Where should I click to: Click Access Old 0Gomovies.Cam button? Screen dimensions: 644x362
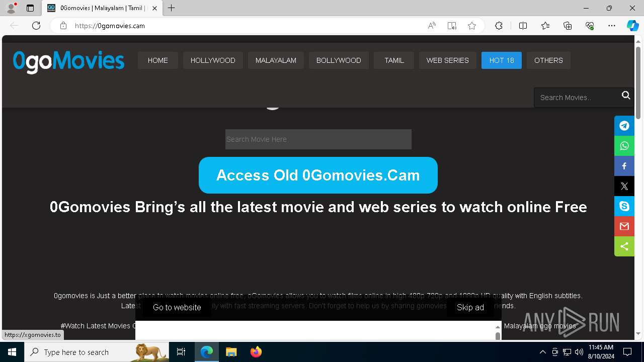click(318, 175)
